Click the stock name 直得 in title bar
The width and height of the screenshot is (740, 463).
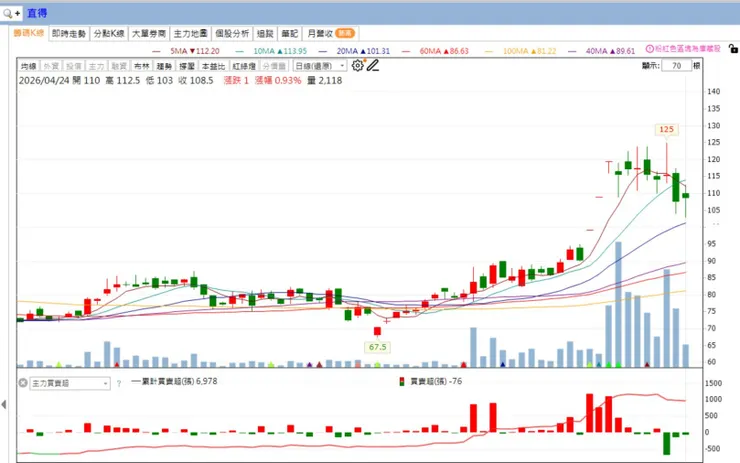(x=37, y=13)
